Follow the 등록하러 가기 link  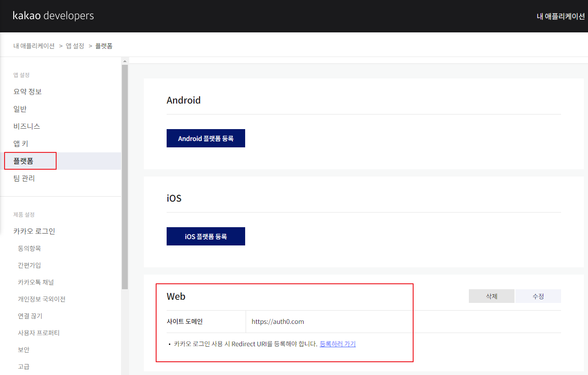(338, 344)
